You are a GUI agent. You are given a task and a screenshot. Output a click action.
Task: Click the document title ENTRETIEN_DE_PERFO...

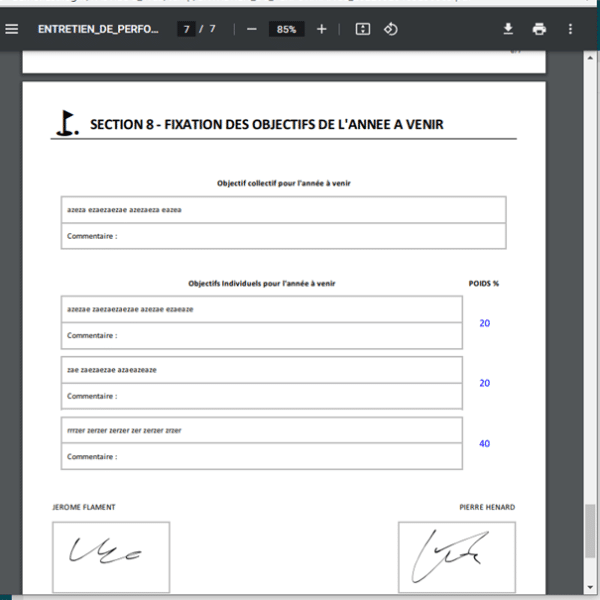point(98,29)
